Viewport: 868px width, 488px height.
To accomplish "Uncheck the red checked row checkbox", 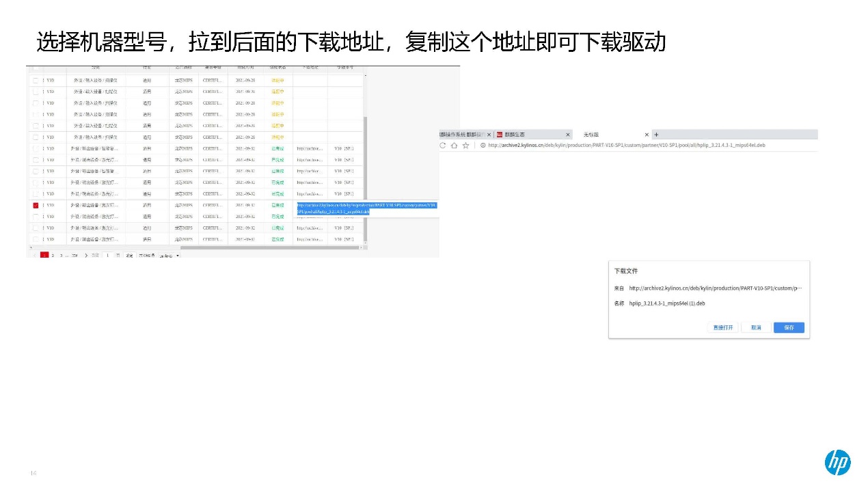I will (x=36, y=205).
